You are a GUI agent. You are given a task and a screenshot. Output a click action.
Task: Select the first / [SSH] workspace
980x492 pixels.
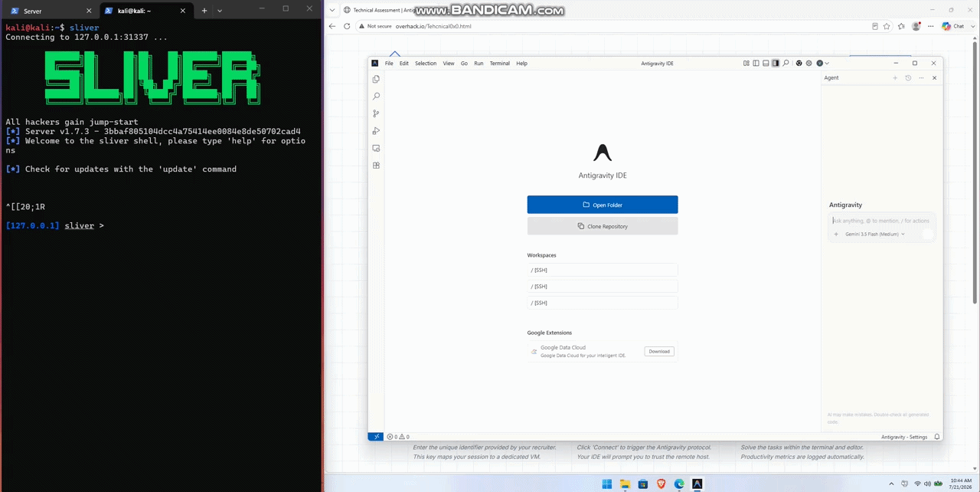[603, 270]
